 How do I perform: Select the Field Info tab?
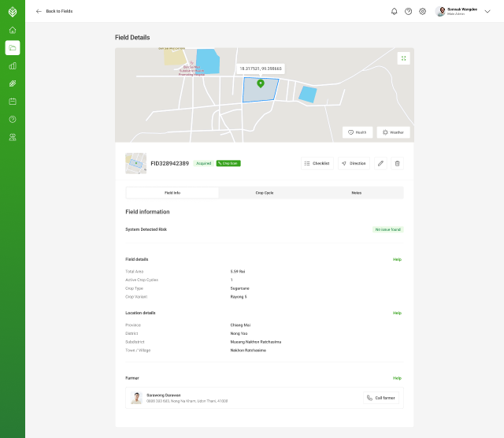[x=172, y=193]
